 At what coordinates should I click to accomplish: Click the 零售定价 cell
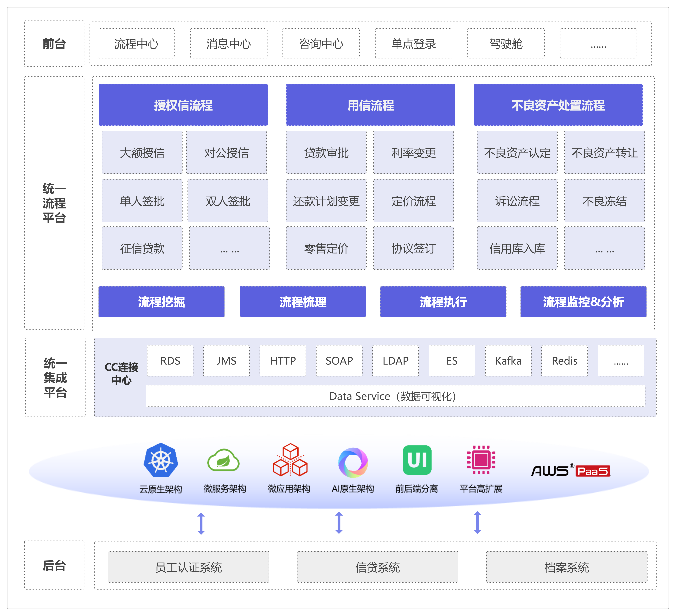pos(326,248)
